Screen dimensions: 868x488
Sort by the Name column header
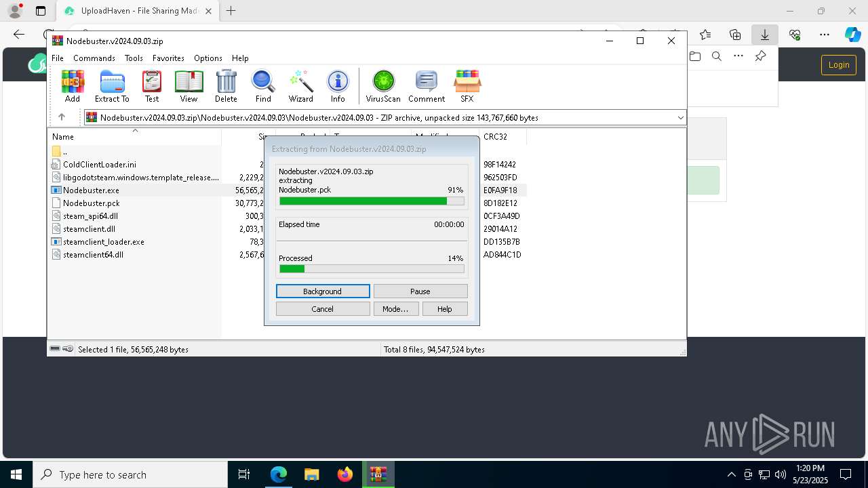click(135, 137)
